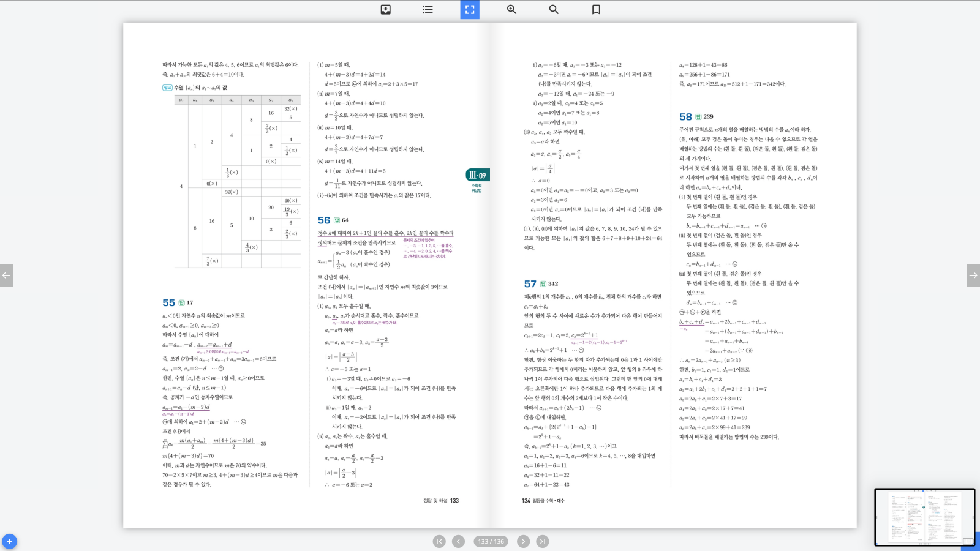This screenshot has height=551, width=980.
Task: Jump to last page in pagination bar
Action: (x=543, y=541)
